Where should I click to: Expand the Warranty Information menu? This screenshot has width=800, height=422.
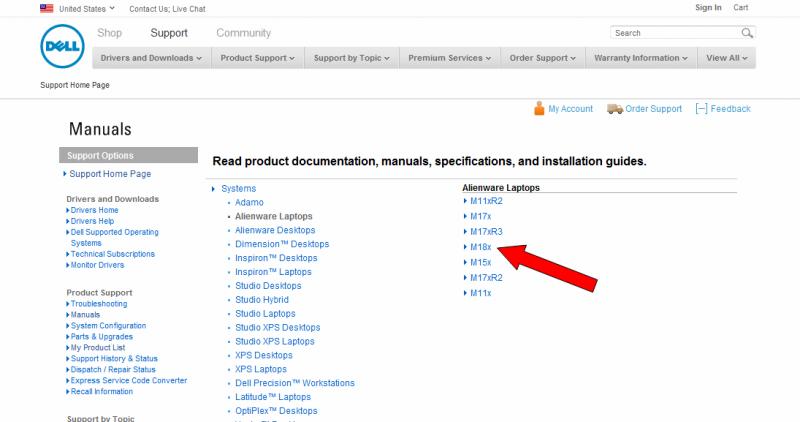click(640, 58)
